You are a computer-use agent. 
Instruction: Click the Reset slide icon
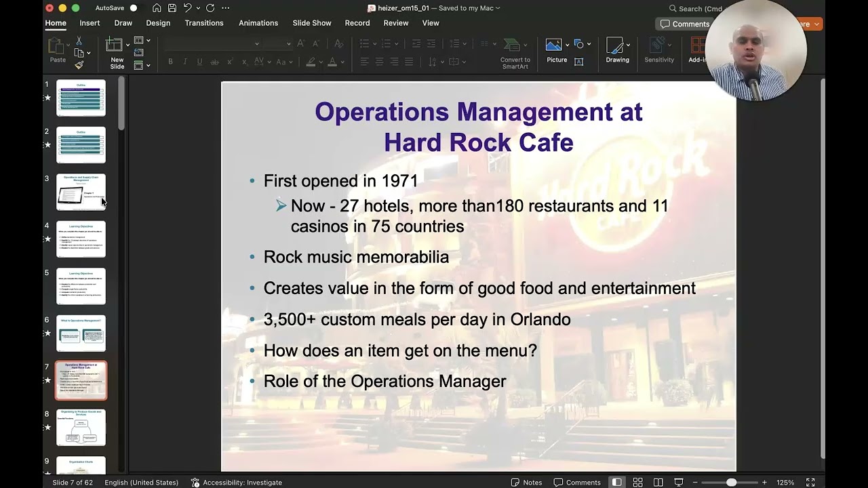(x=139, y=53)
